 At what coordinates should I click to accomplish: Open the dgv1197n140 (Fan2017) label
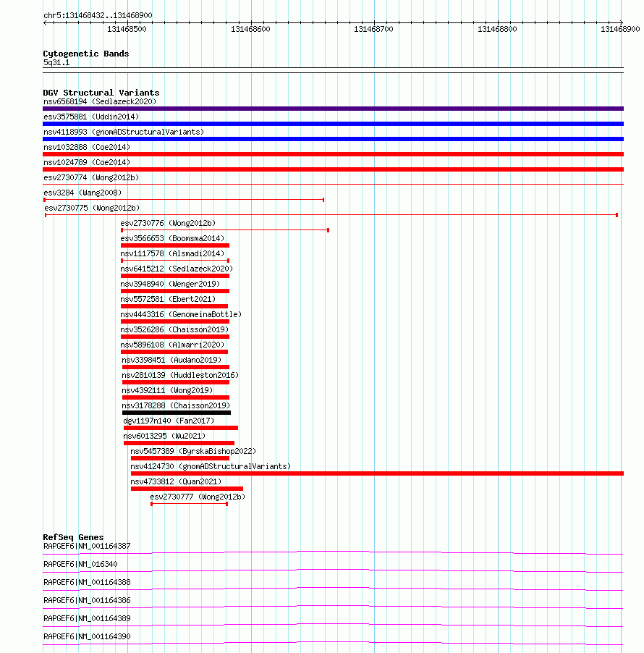coord(169,421)
